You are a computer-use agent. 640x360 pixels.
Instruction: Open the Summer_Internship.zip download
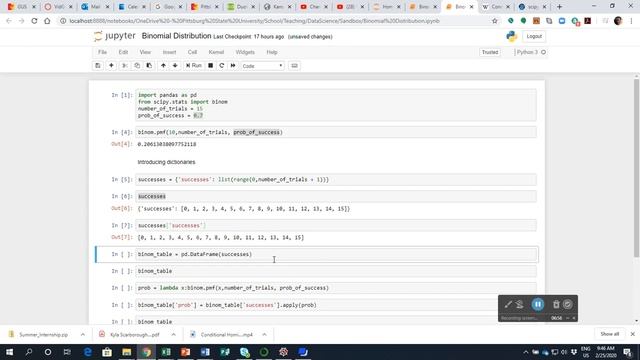tap(39, 334)
